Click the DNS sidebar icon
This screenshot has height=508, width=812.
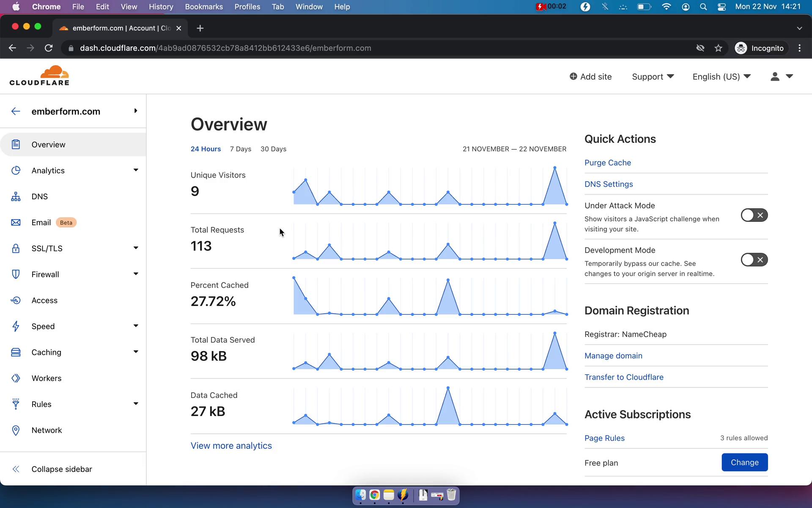point(16,196)
